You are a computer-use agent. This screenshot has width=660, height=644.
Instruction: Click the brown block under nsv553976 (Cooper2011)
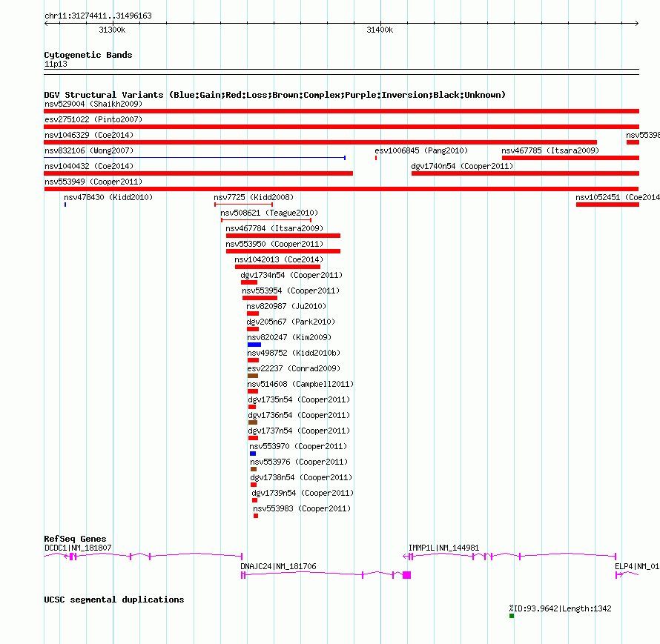(254, 469)
